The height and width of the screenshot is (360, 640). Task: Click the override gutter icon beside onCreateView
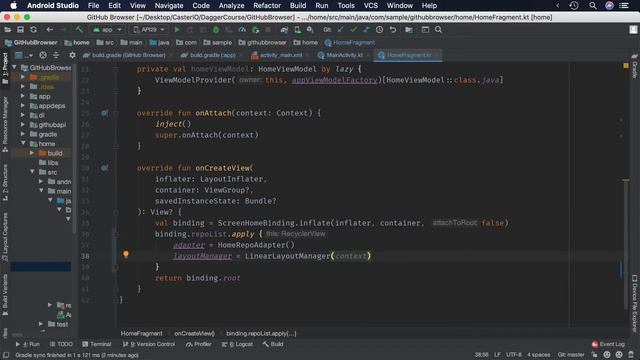coord(104,168)
